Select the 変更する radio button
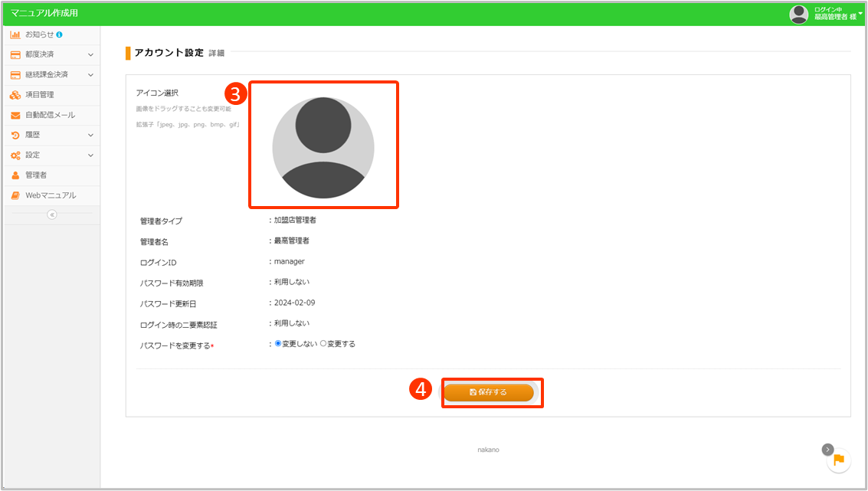The width and height of the screenshot is (868, 491). (323, 344)
